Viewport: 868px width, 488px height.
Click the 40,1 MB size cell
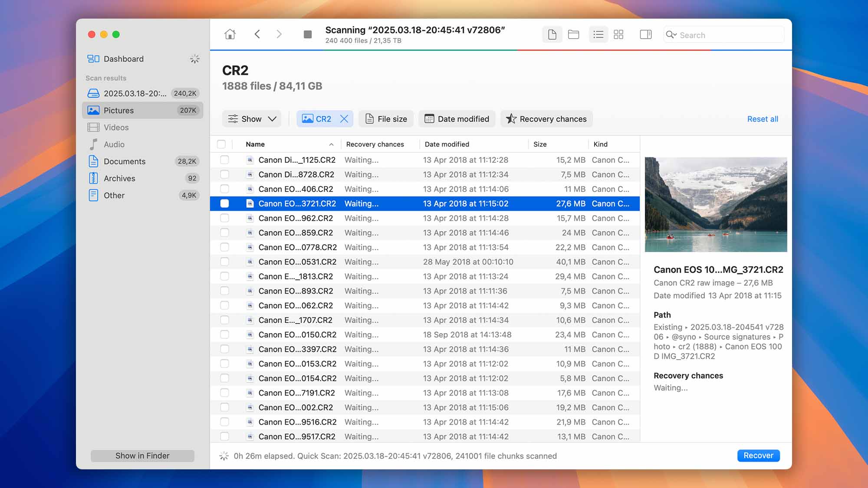pos(570,262)
